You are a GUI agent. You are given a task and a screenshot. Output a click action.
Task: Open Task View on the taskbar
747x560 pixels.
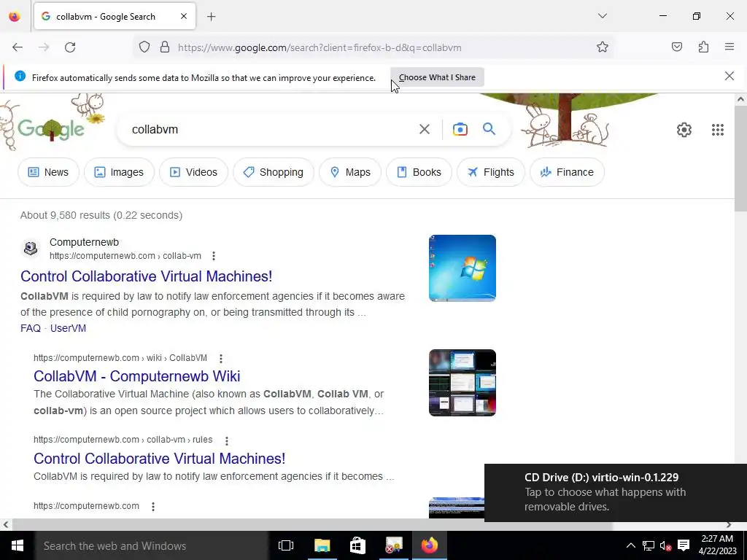(x=286, y=545)
